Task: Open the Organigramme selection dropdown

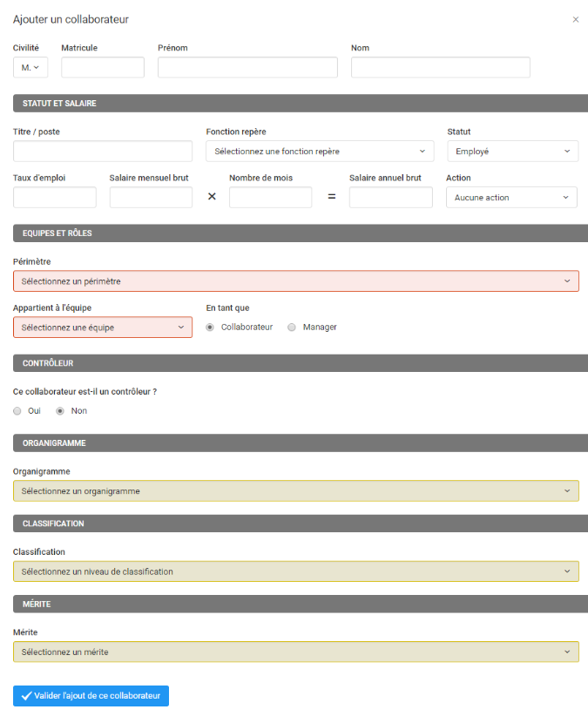Action: pyautogui.click(x=296, y=491)
